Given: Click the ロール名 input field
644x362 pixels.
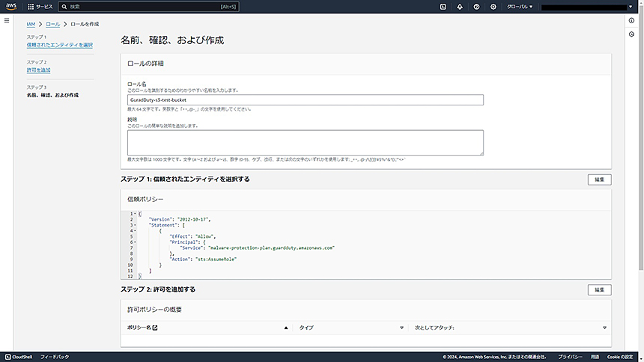Looking at the screenshot, I should point(306,99).
